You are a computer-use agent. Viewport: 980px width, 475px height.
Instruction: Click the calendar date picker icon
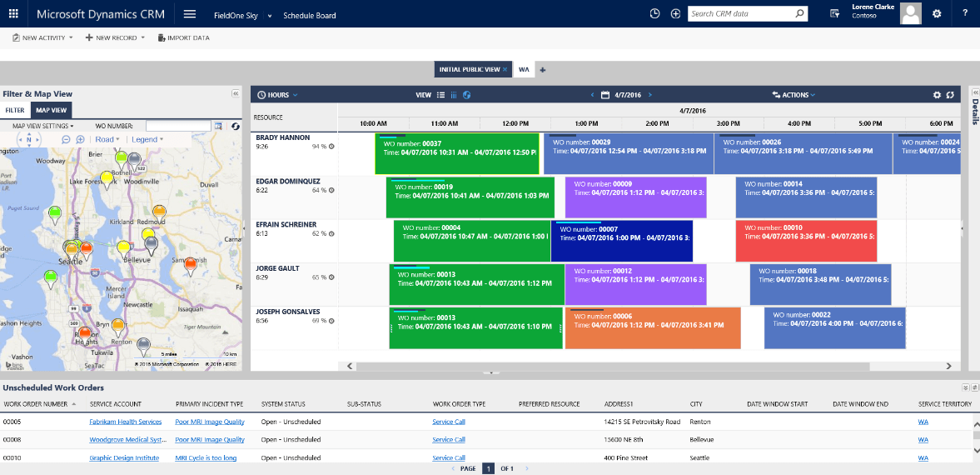tap(605, 95)
